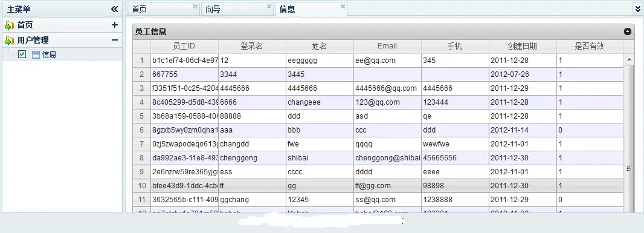Screen dimensions: 644x233
Task: Click the phone cell eeee
Action: pyautogui.click(x=455, y=172)
